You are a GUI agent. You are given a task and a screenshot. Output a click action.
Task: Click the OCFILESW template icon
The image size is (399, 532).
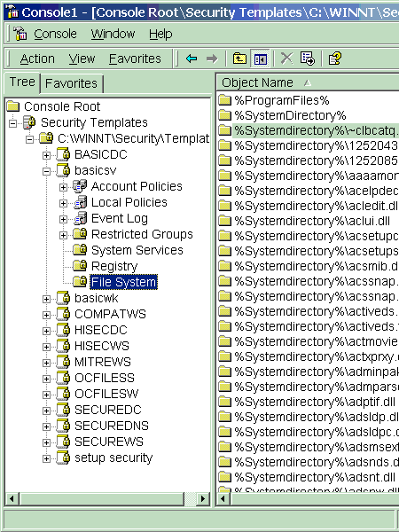tap(64, 394)
